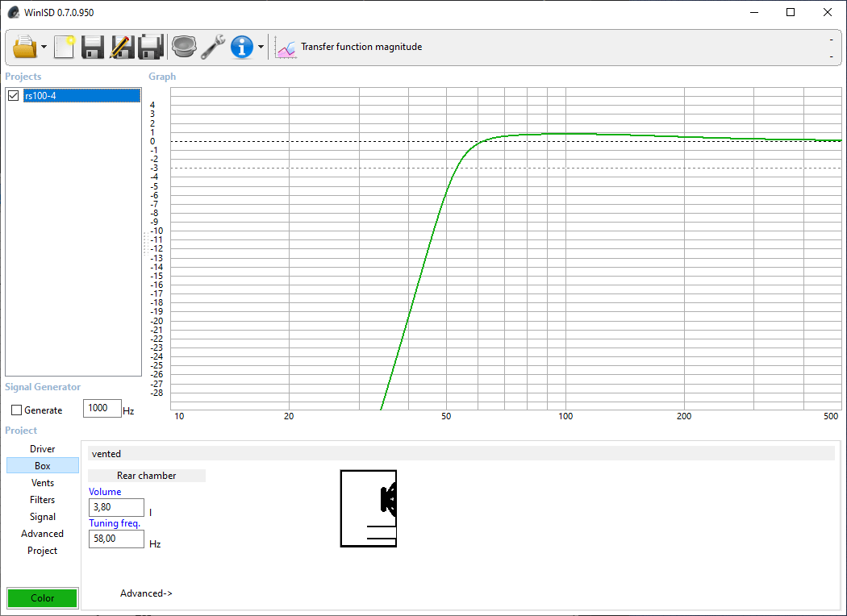847x616 pixels.
Task: Toggle the rs100-4 project checkbox
Action: pyautogui.click(x=14, y=96)
